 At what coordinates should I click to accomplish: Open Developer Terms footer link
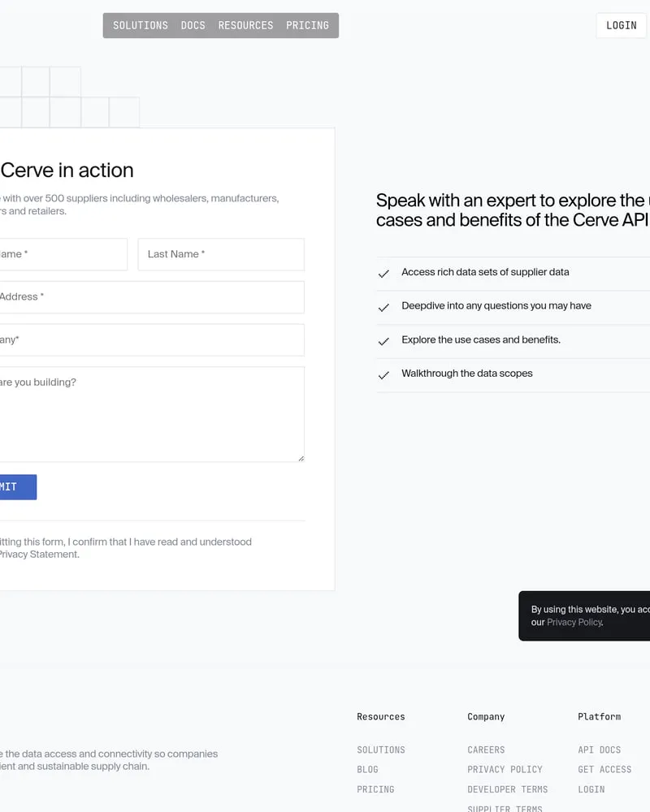click(508, 789)
